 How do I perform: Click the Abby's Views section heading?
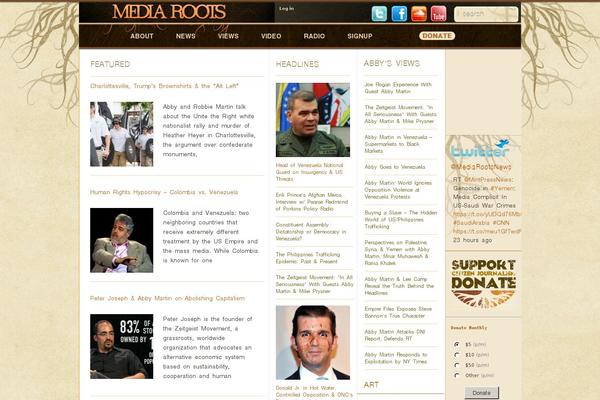click(x=391, y=64)
